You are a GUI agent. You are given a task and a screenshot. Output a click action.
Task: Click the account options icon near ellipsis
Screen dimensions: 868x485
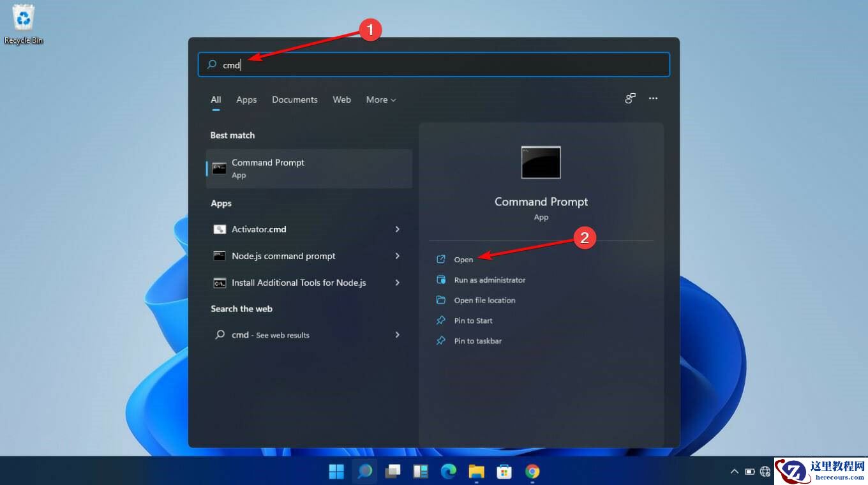tap(630, 98)
